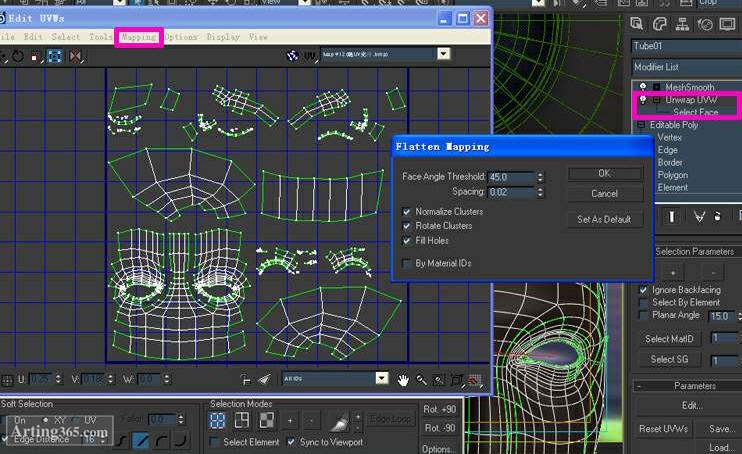The height and width of the screenshot is (454, 742).
Task: Click the grow selection plus button
Action: click(x=290, y=420)
